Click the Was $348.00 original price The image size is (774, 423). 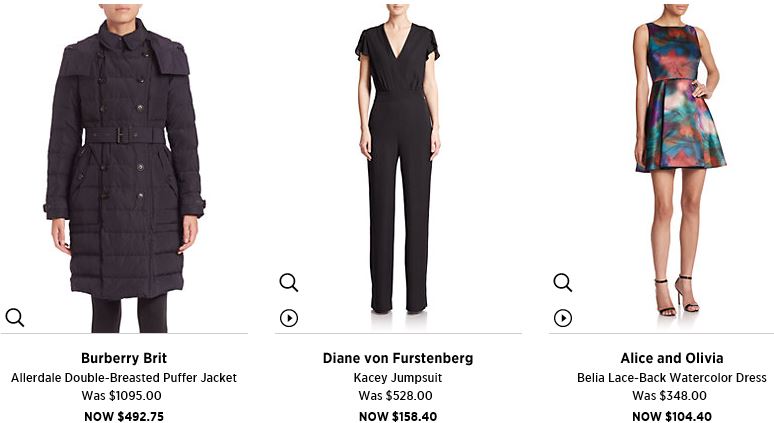click(669, 395)
